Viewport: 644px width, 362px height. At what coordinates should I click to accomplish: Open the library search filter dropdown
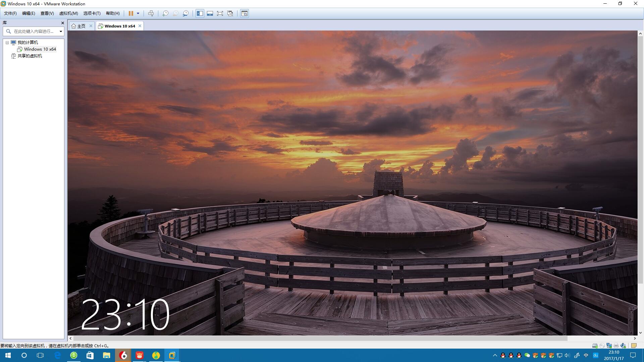coord(61,32)
